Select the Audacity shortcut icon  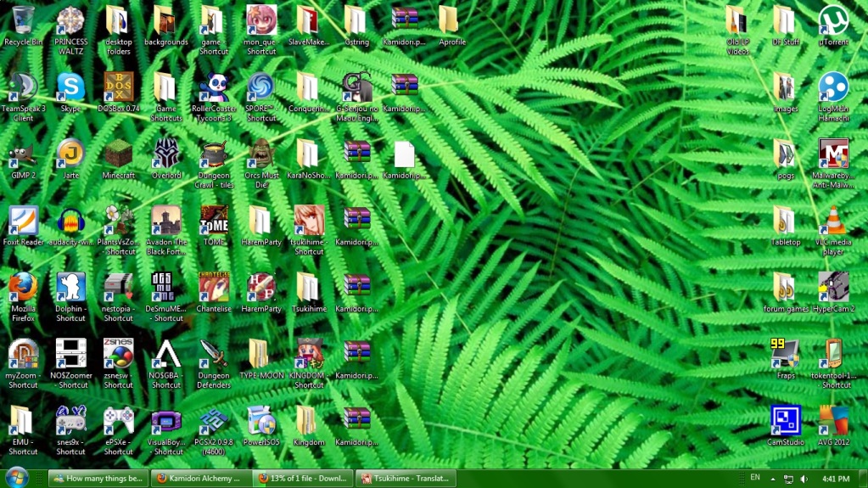(70, 221)
